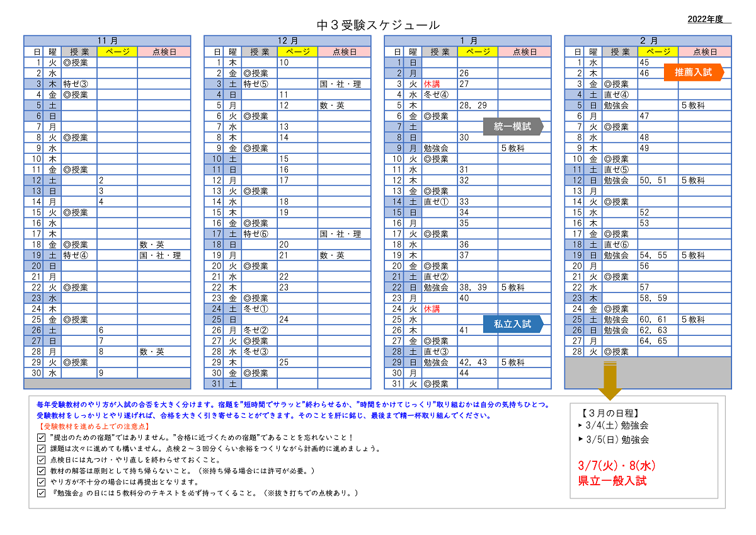
Task: Click the 中3受験スケジュール title
Action: point(378,25)
